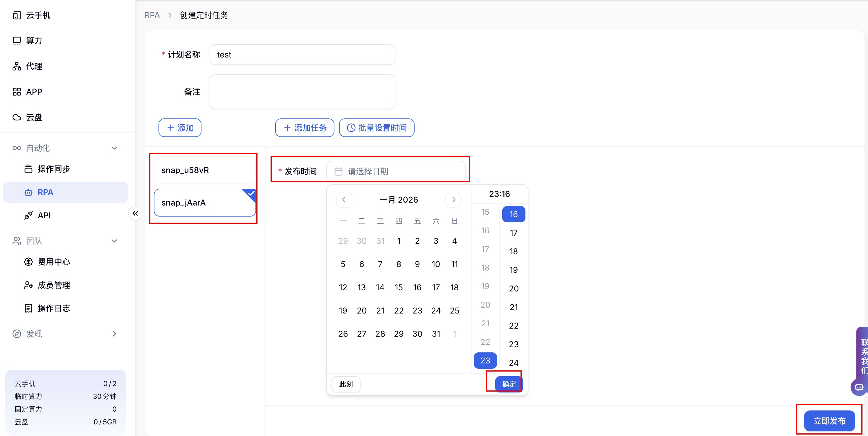Click the 云手机 phone icon in sidebar
The image size is (868, 436).
pos(17,15)
